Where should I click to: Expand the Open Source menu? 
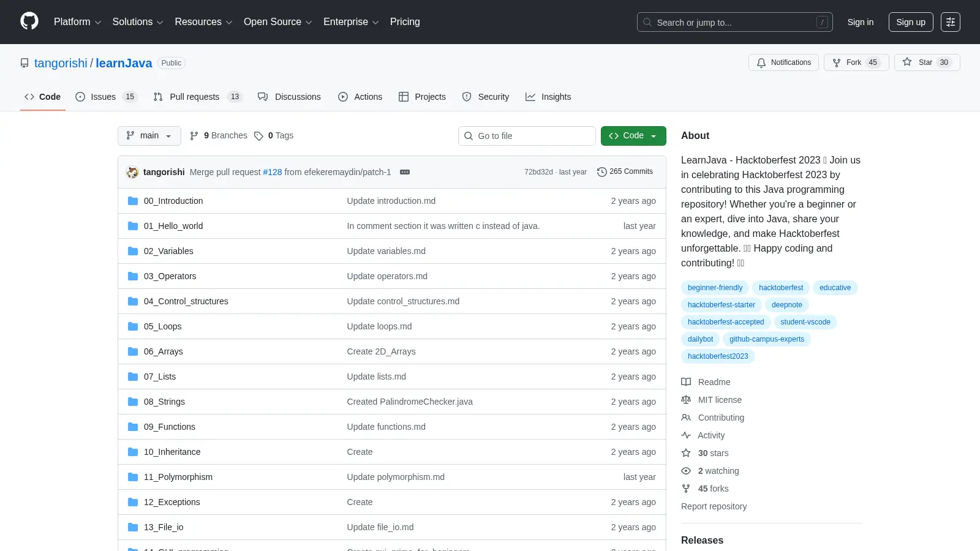(x=278, y=22)
